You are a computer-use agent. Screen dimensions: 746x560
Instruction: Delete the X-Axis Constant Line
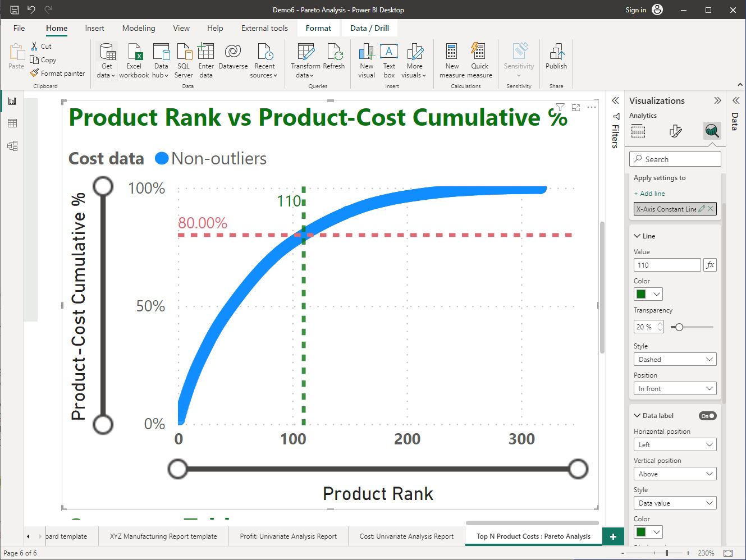pos(711,209)
